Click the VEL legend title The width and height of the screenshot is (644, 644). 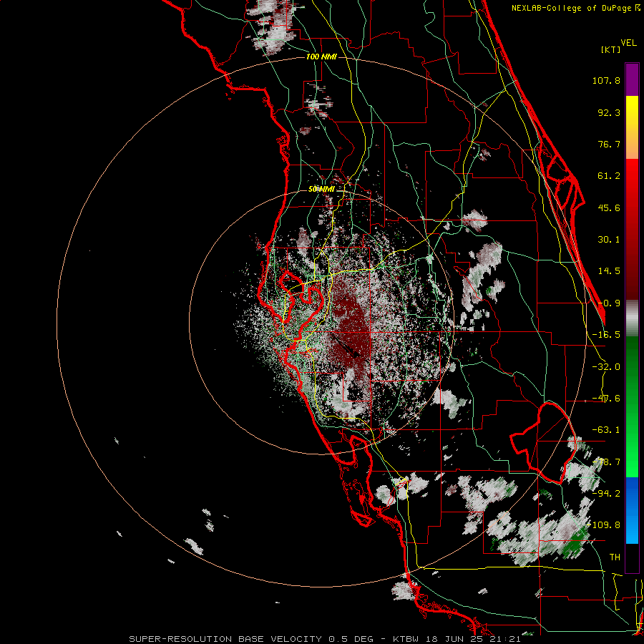pyautogui.click(x=628, y=43)
